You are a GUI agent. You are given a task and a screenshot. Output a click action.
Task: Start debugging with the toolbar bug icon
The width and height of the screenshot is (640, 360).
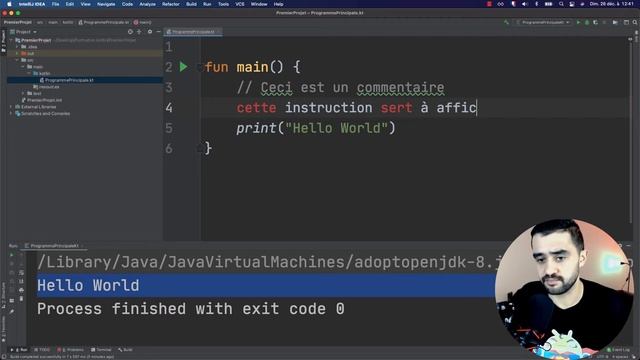(x=587, y=22)
